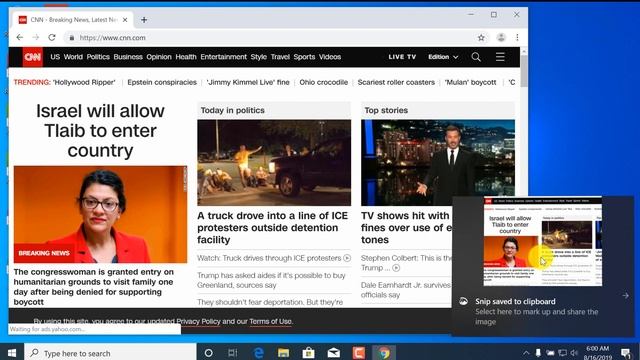This screenshot has width=640, height=360.
Task: Select Sports in CNN navigation
Action: [x=304, y=57]
